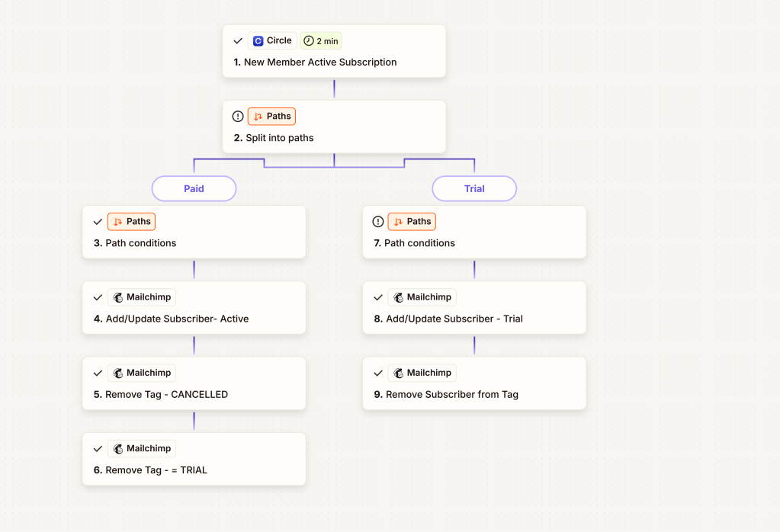Image resolution: width=780 pixels, height=532 pixels.
Task: Open step 5 Remove Tag - CANCELLED
Action: pos(166,395)
